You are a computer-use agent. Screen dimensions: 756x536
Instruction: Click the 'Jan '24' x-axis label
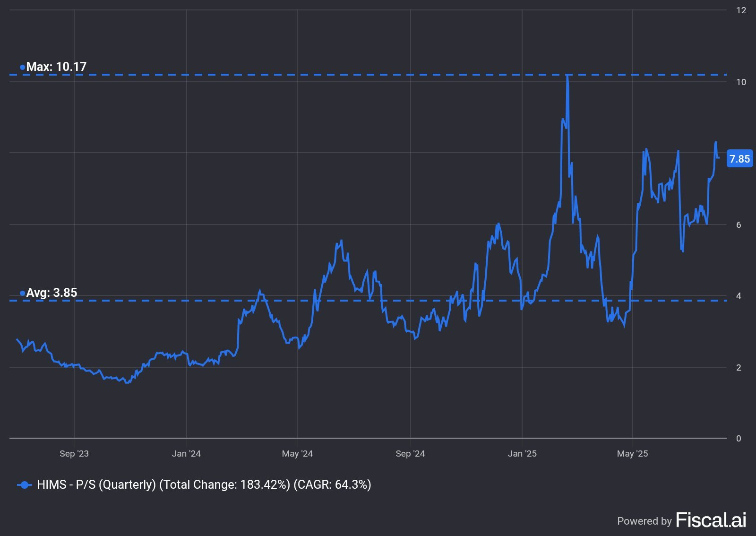tap(186, 454)
